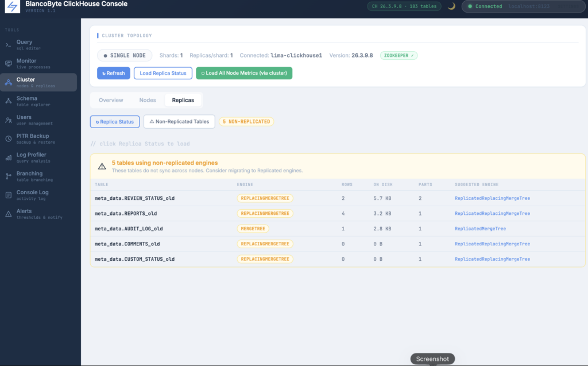
Task: Switch to the Nodes tab
Action: point(148,100)
